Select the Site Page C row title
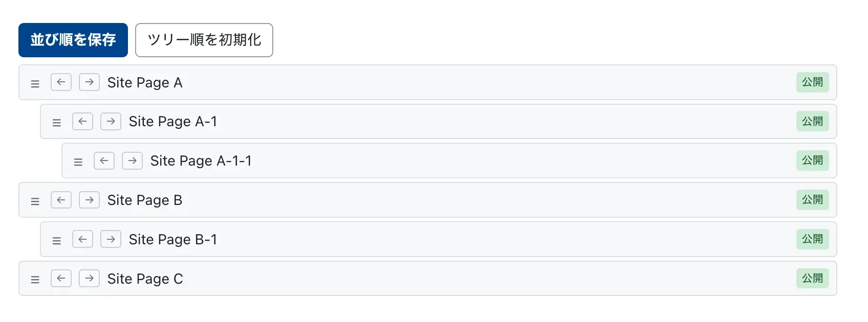This screenshot has width=868, height=322. [x=145, y=279]
